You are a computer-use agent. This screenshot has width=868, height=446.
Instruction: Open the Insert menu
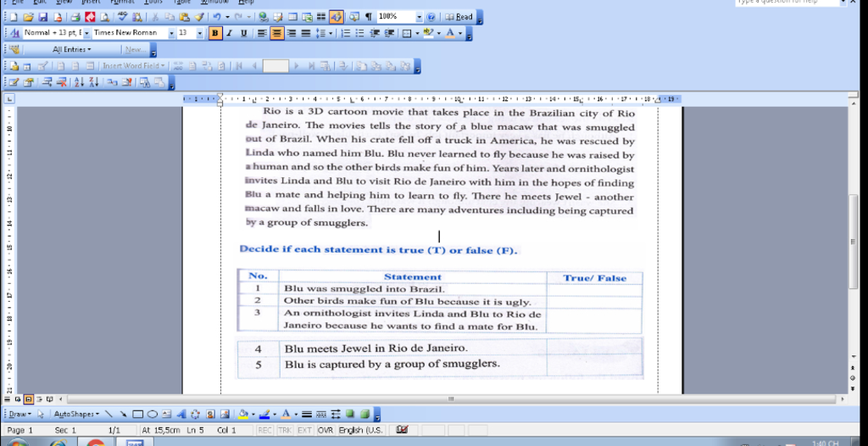coord(91,3)
